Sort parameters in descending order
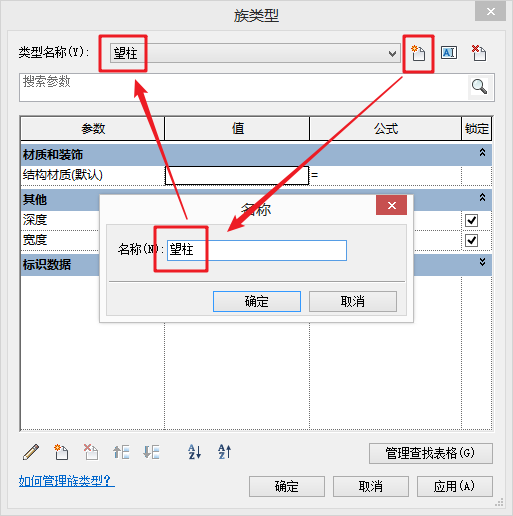Screen dimensions: 513x516 point(224,452)
